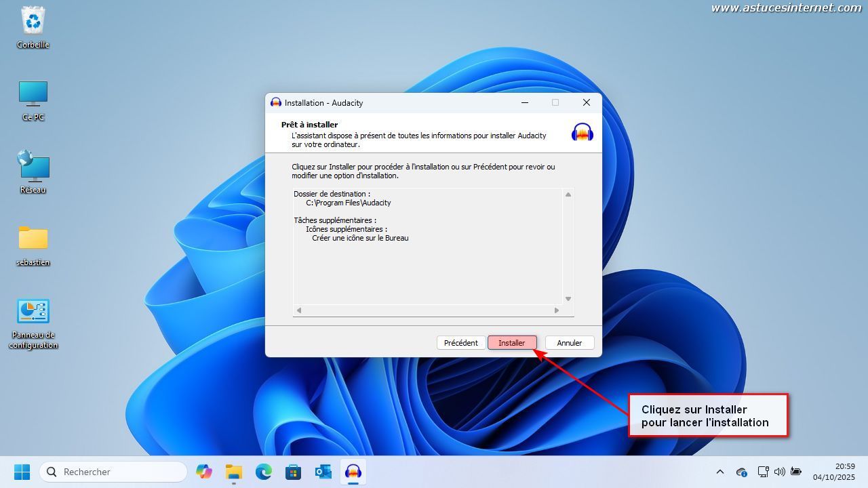Click the summary box scroll right arrow

coord(557,310)
